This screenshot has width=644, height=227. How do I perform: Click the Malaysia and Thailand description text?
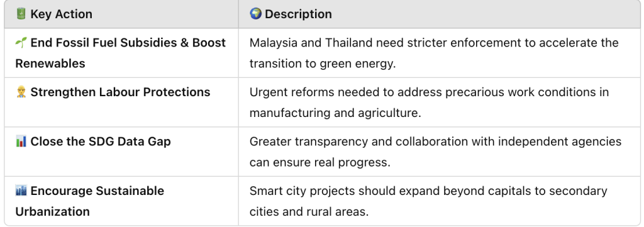tap(434, 53)
